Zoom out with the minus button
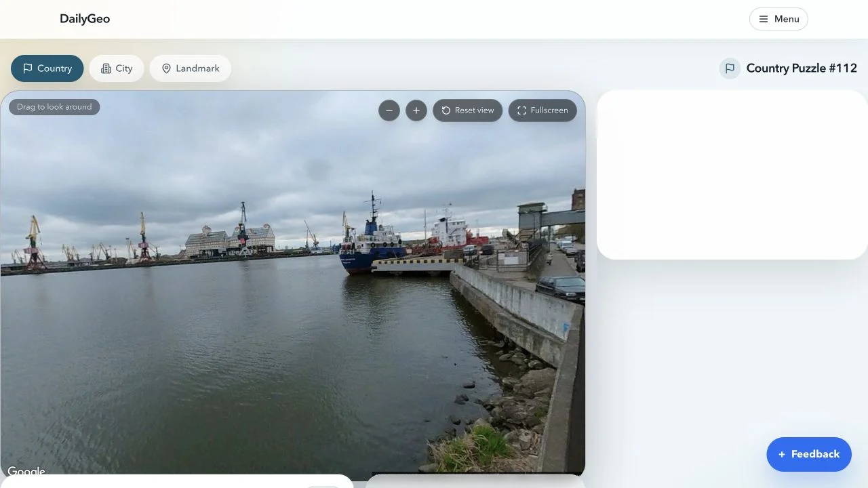The width and height of the screenshot is (868, 488). point(389,110)
